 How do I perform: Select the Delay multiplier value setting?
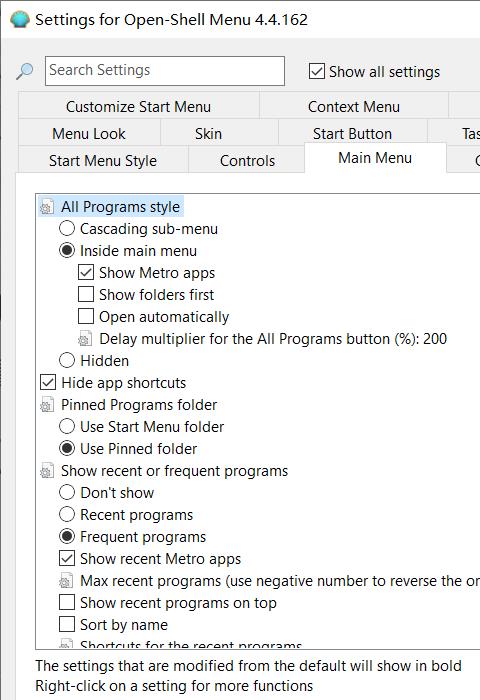[x=273, y=339]
